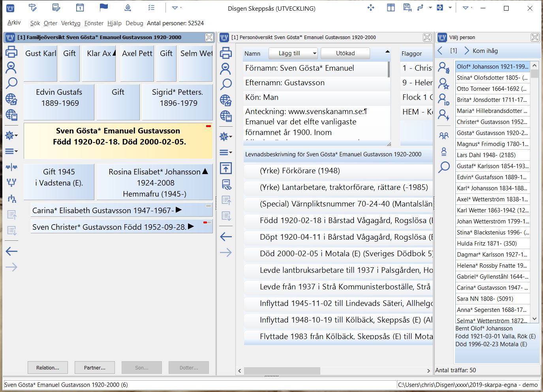Click document-edit icon below upload icon in Personöversikt

click(226, 184)
